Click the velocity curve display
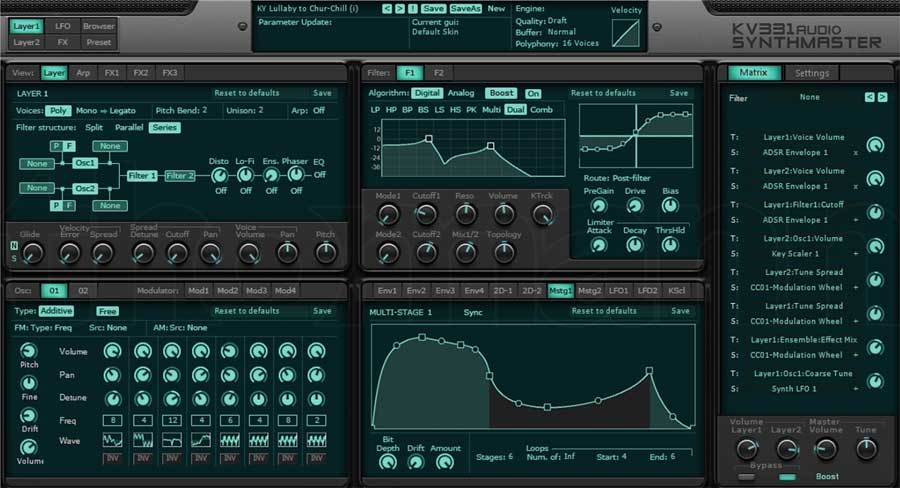Viewport: 900px width, 488px height. pos(626,33)
